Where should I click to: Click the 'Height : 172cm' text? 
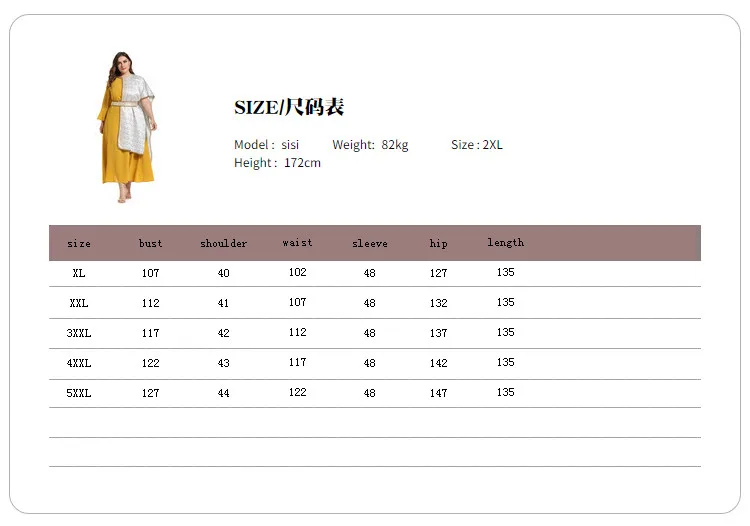click(x=277, y=163)
